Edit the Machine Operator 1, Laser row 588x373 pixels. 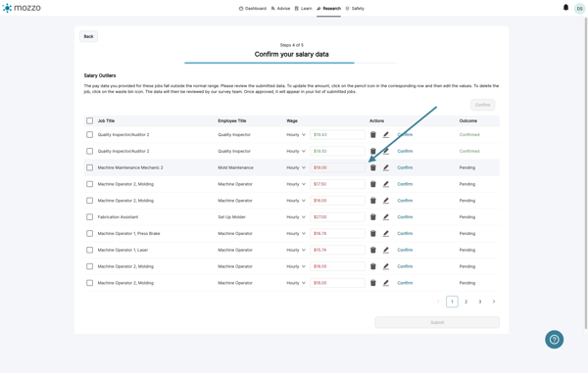coord(386,250)
